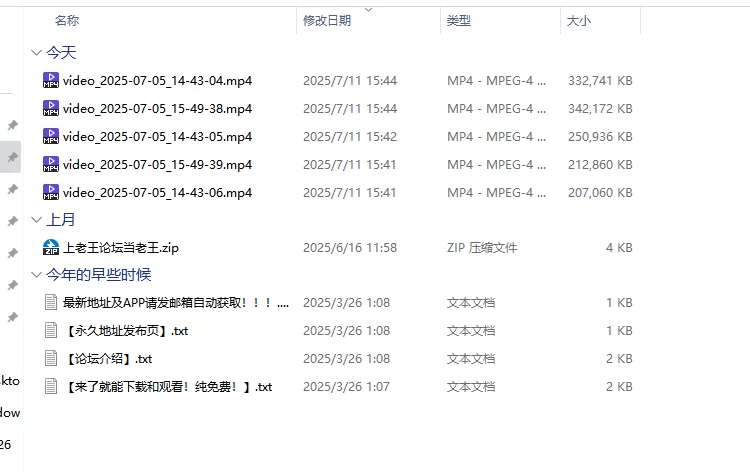750x472 pixels.
Task: Sort by the 类型 column header
Action: [459, 21]
